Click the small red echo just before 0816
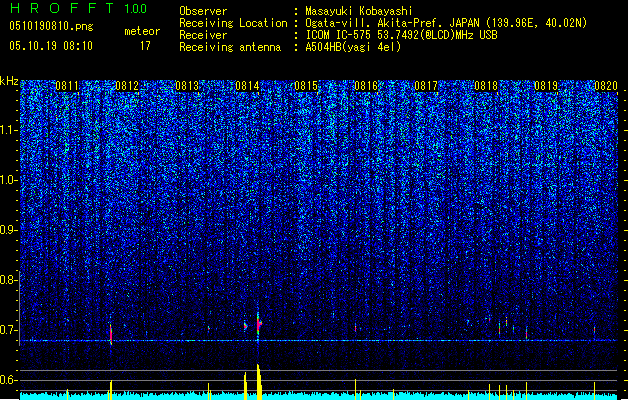Image resolution: width=629 pixels, height=400 pixels. tap(355, 328)
